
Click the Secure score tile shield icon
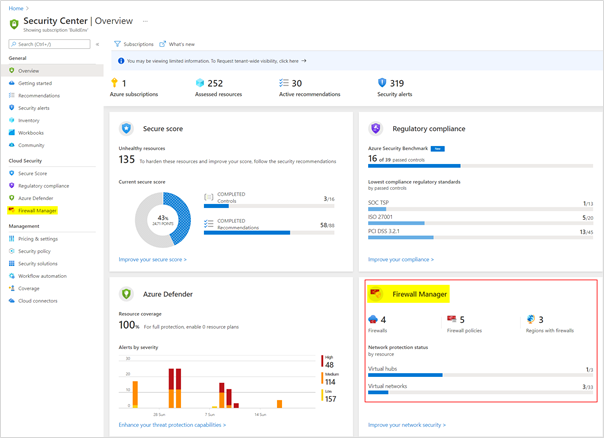click(126, 128)
